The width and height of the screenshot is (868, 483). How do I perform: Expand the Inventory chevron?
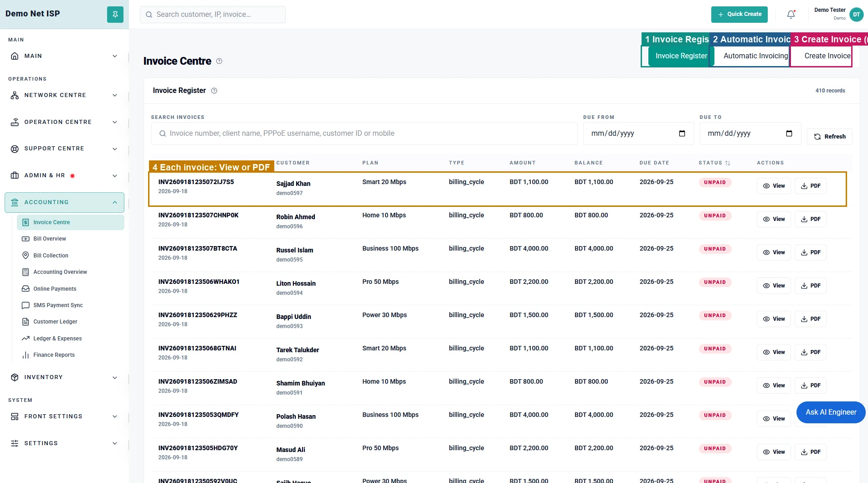tap(115, 377)
